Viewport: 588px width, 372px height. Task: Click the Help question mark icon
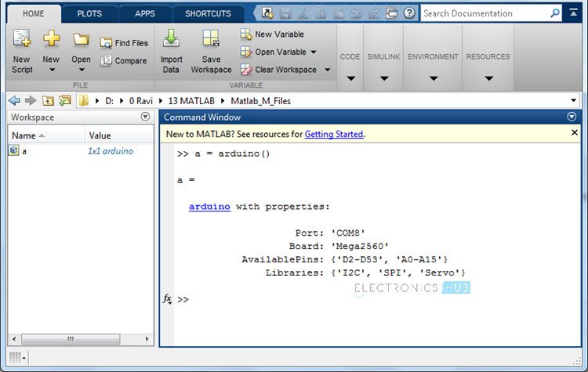coord(409,13)
